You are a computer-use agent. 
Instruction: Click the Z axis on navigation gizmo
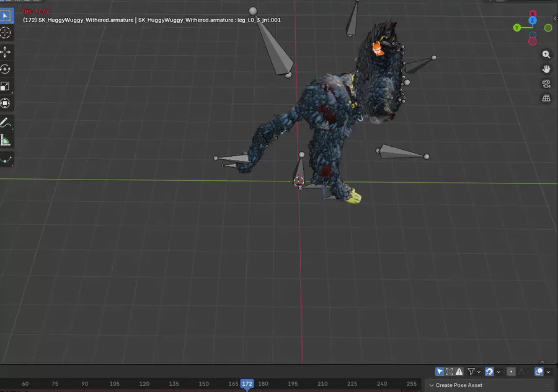[532, 21]
